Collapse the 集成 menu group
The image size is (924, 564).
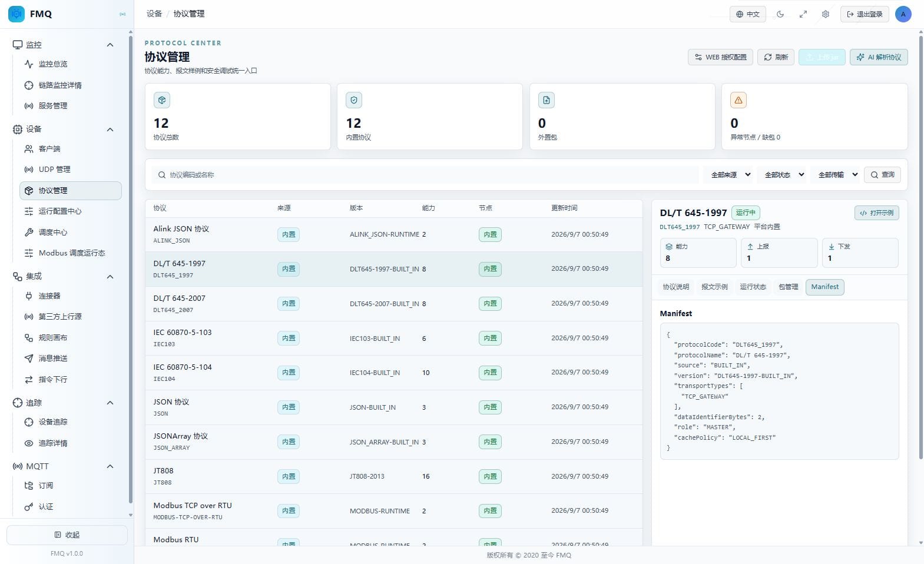(110, 277)
